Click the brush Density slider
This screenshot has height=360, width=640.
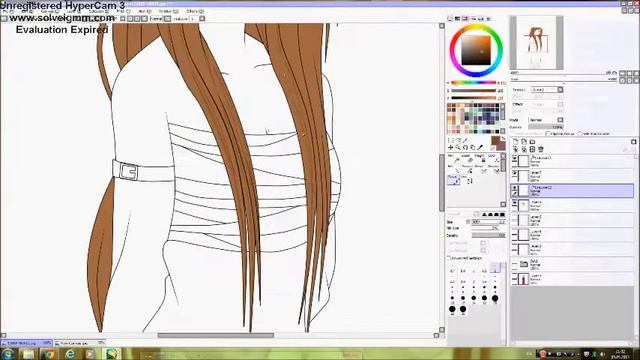pyautogui.click(x=488, y=236)
